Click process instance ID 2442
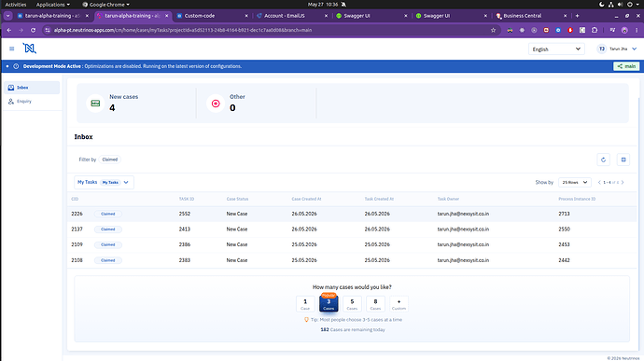 coord(564,260)
